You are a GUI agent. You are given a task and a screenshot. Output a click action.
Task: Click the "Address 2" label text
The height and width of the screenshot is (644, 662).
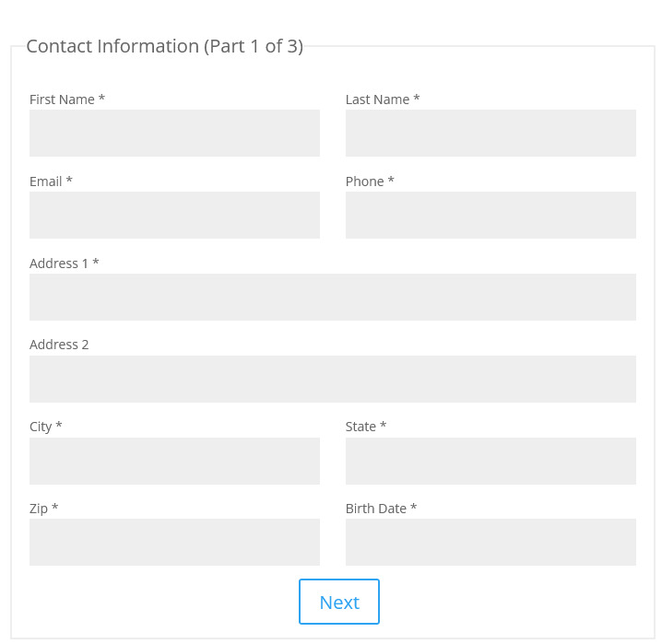59,345
